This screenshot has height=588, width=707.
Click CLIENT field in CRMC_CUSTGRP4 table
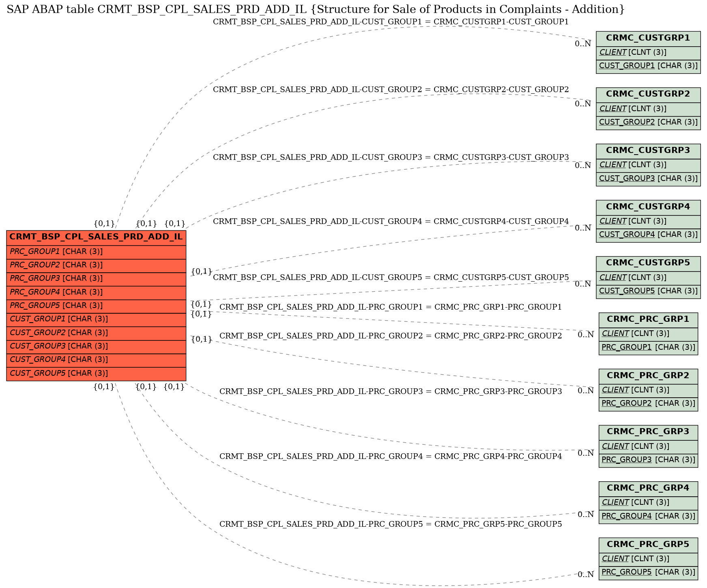[x=648, y=222]
